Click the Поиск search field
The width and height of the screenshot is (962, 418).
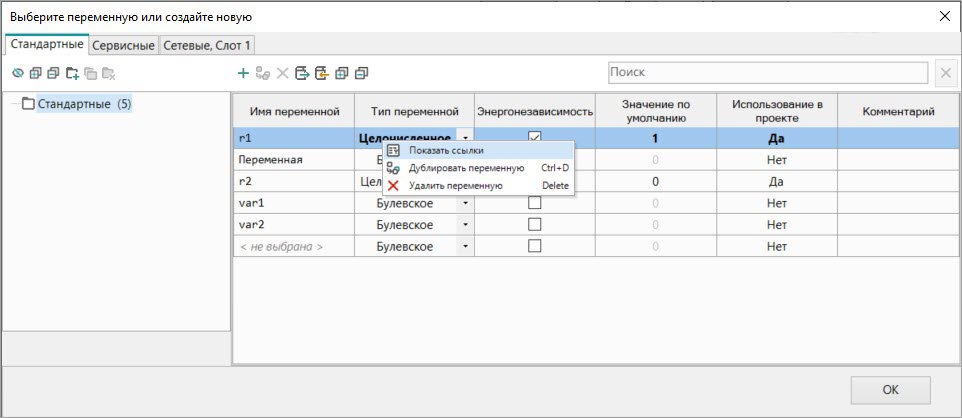point(768,73)
